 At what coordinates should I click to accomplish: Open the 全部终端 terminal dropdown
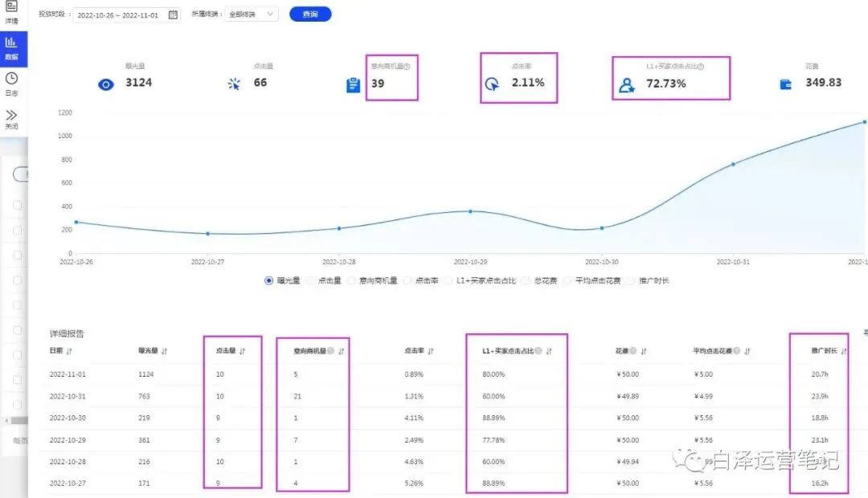pos(249,14)
